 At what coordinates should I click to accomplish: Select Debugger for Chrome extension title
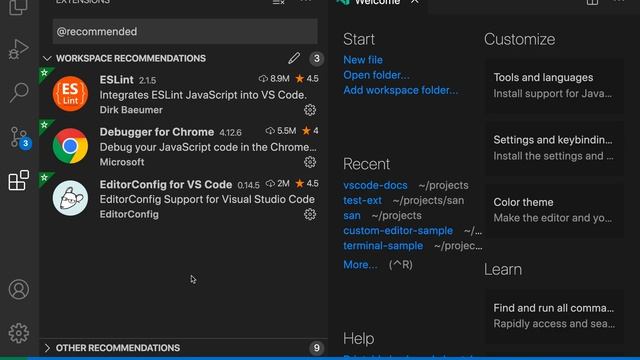tap(157, 132)
